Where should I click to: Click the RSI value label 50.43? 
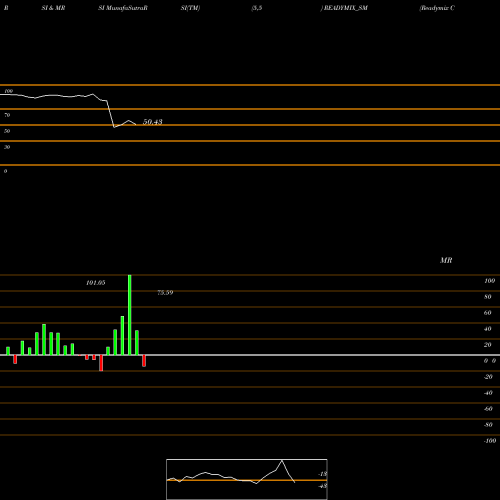click(153, 122)
